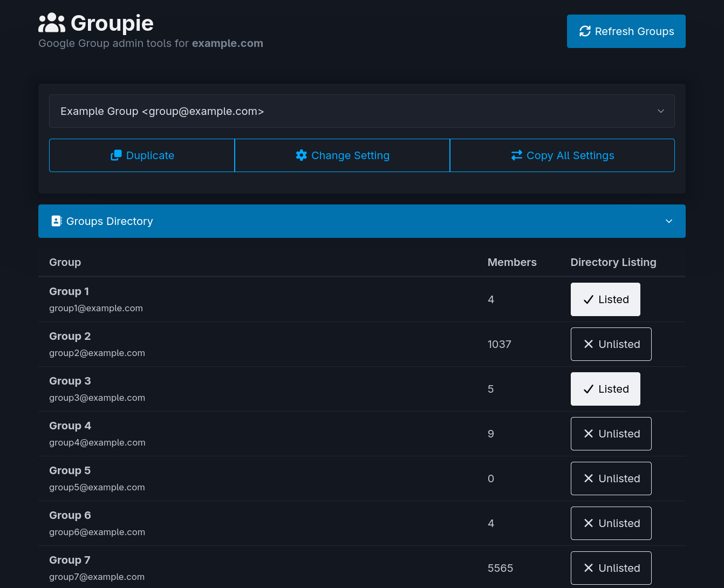The image size is (724, 588).
Task: Click group2@example.com email
Action: click(97, 353)
